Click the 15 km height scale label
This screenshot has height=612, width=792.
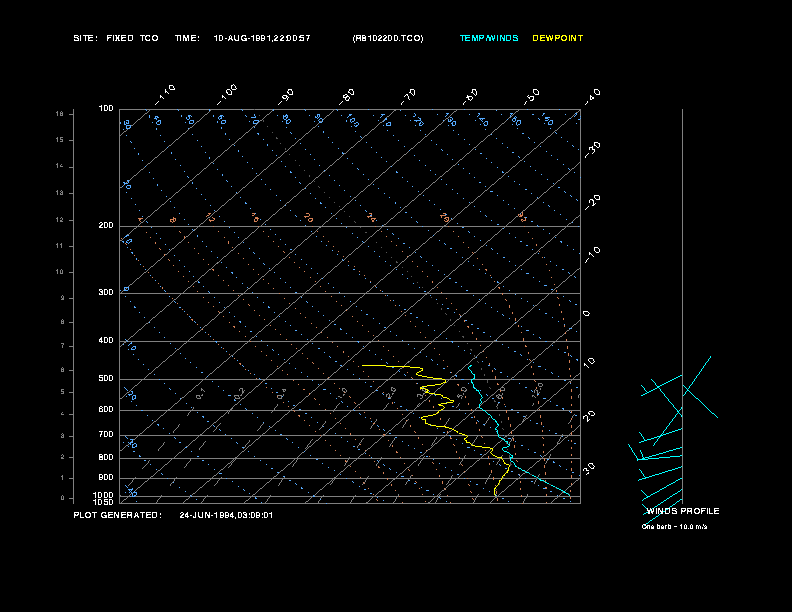60,140
